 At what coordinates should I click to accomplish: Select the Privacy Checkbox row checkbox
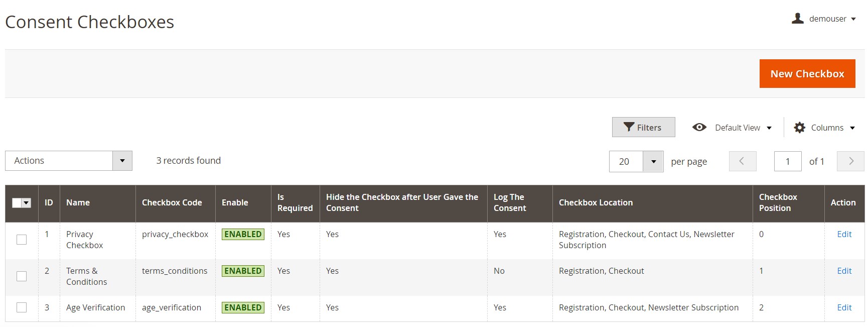(22, 240)
